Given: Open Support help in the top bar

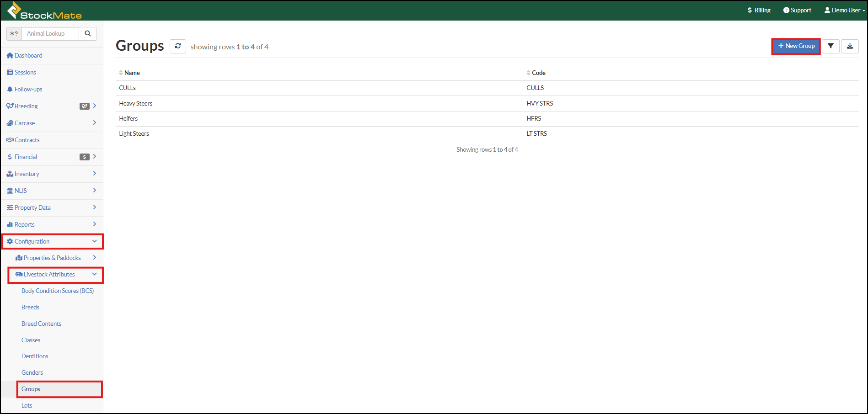Looking at the screenshot, I should point(797,10).
